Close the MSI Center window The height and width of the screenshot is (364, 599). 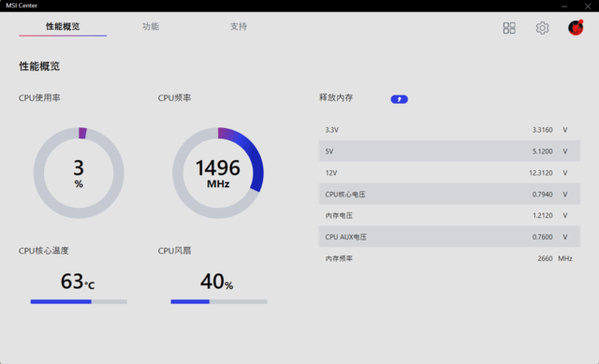tap(588, 7)
